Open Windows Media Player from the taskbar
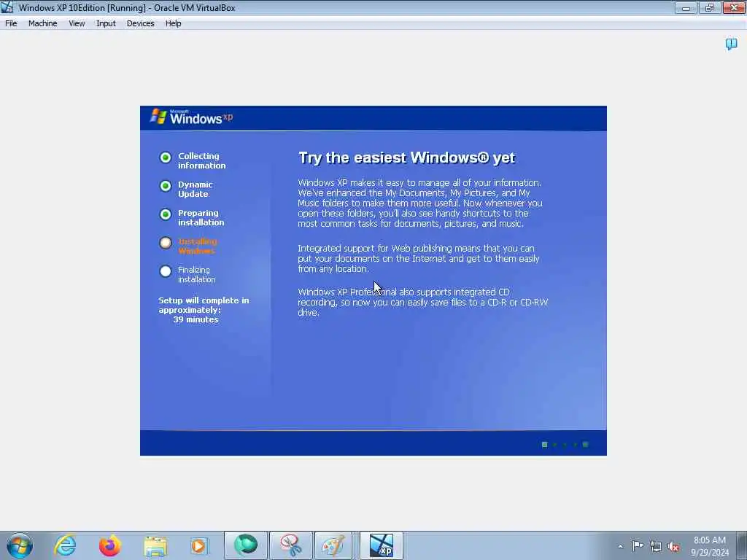Image resolution: width=747 pixels, height=560 pixels. point(198,545)
